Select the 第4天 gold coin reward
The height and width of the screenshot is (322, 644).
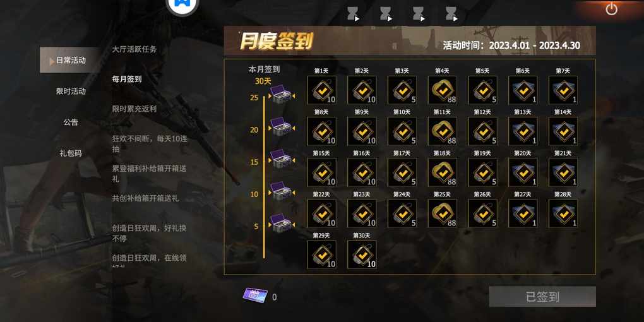pyautogui.click(x=442, y=90)
